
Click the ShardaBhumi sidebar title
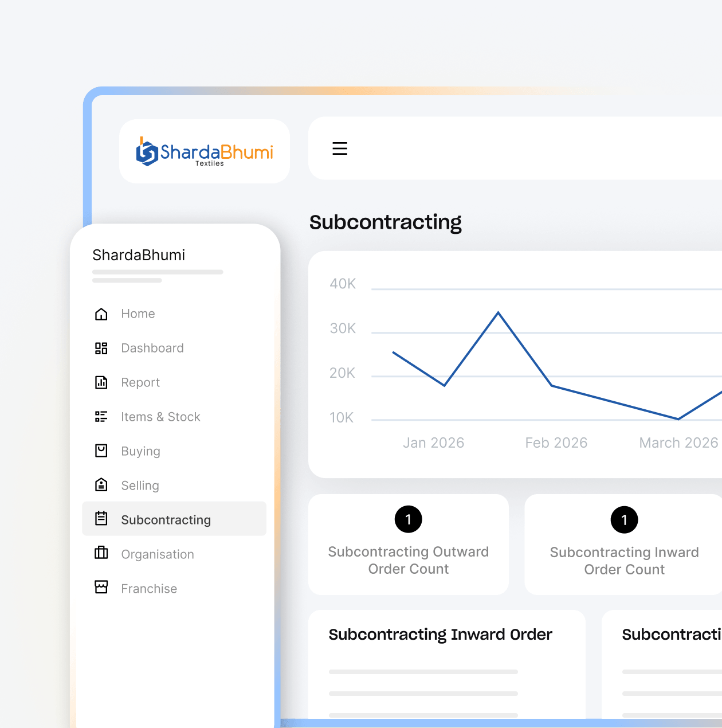tap(139, 255)
